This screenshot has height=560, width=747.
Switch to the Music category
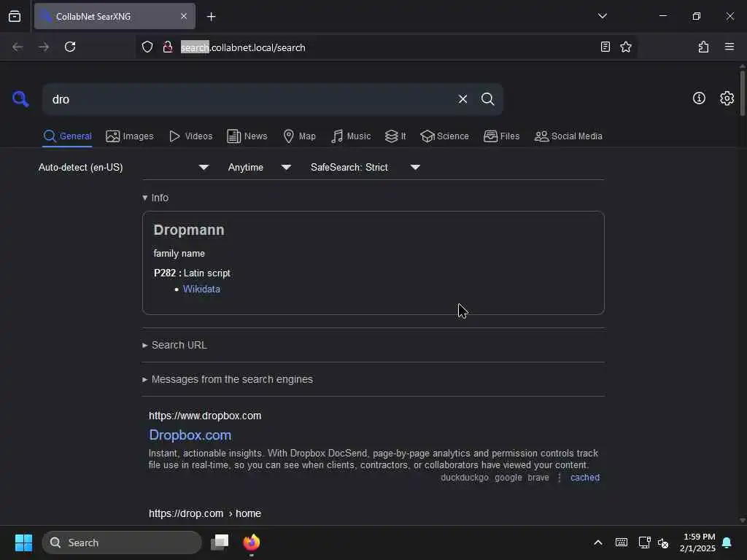point(351,136)
